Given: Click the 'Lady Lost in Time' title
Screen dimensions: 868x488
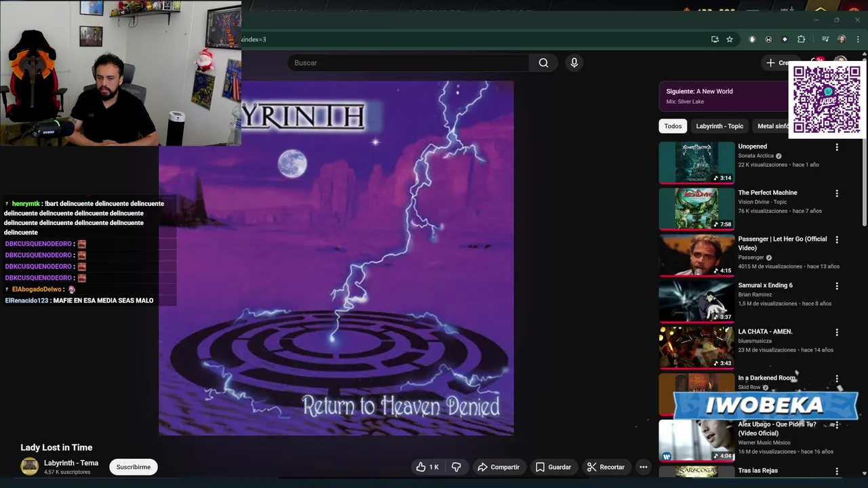Looking at the screenshot, I should pyautogui.click(x=56, y=447).
